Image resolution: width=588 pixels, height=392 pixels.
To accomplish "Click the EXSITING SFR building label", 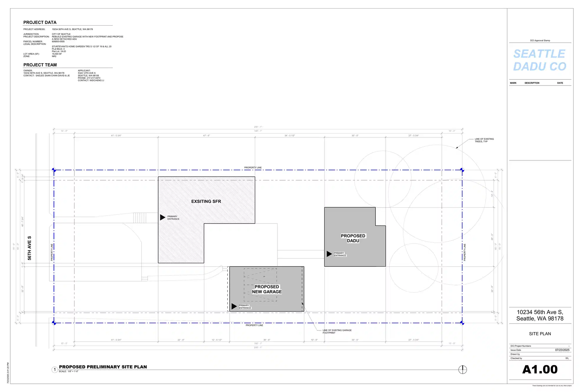I will [x=206, y=201].
